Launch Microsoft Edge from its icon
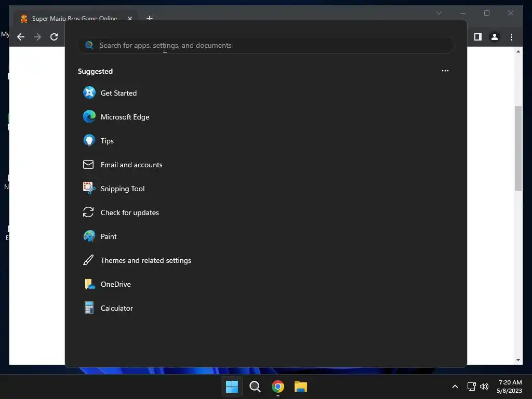The image size is (532, 399). click(x=89, y=117)
